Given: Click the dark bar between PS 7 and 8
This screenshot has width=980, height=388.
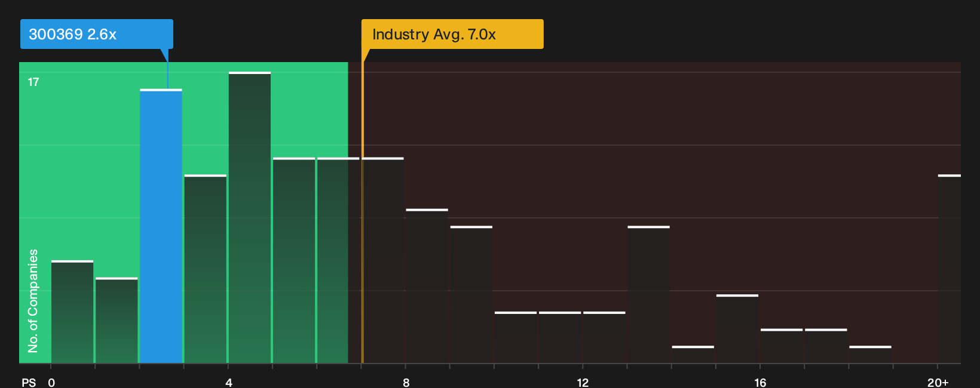Looking at the screenshot, I should [383, 261].
